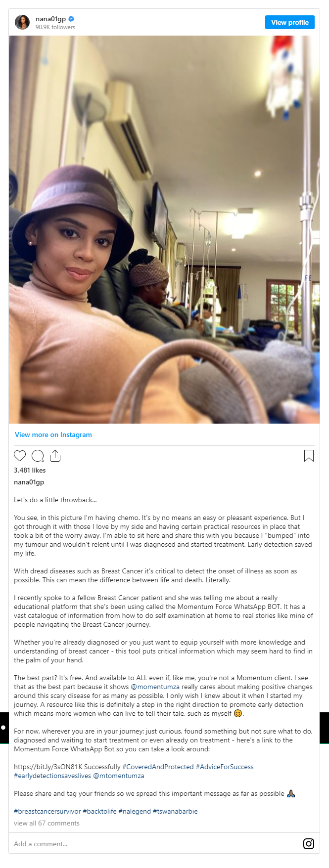Open comments via speech bubble icon
This screenshot has width=329, height=868.
coord(38,456)
